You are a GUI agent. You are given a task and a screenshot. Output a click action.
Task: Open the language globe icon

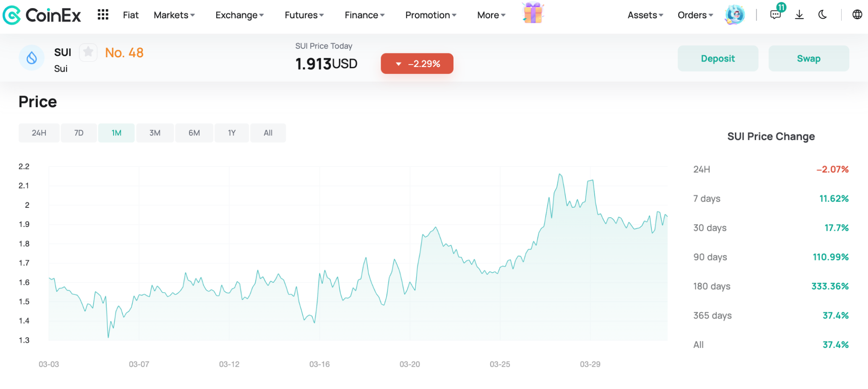pos(857,15)
